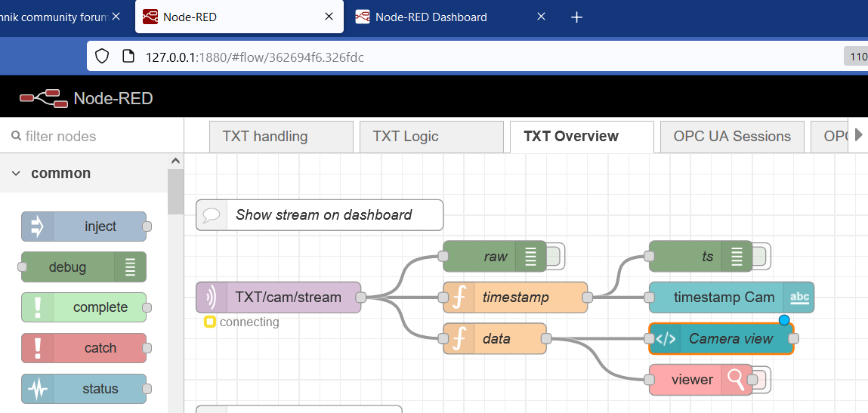Viewport: 868px width, 413px height.
Task: Open the OPC UA Sessions flow tab
Action: pyautogui.click(x=732, y=137)
